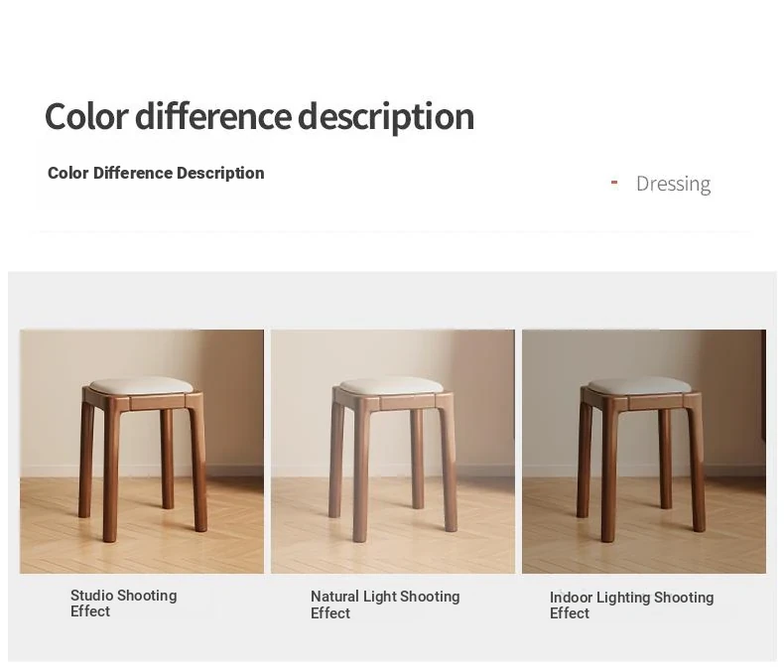Click the Indoor Lighting Shooting Effect stool image
Screen dimensions: 784x672
click(644, 451)
